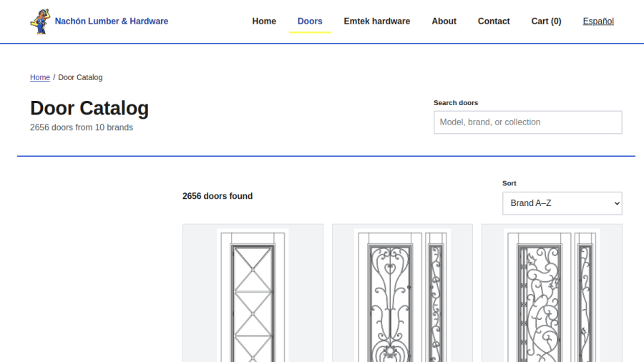Switch language to Español
The width and height of the screenshot is (644, 362).
coord(598,21)
